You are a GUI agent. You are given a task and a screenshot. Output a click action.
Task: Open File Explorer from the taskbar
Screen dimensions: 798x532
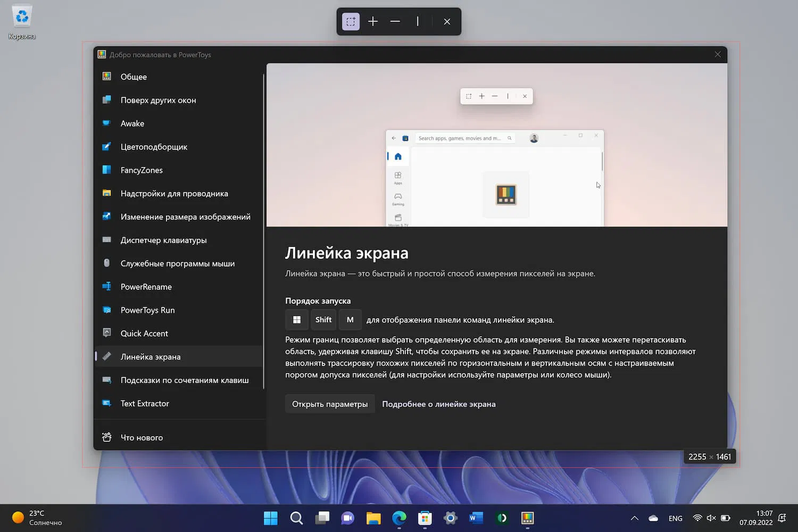(x=373, y=518)
